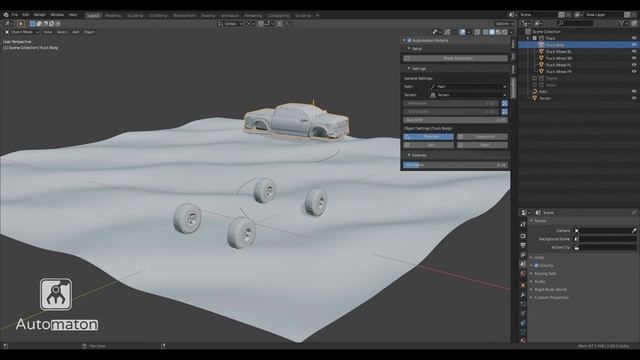Switch to material preview shading mode

pos(498,32)
